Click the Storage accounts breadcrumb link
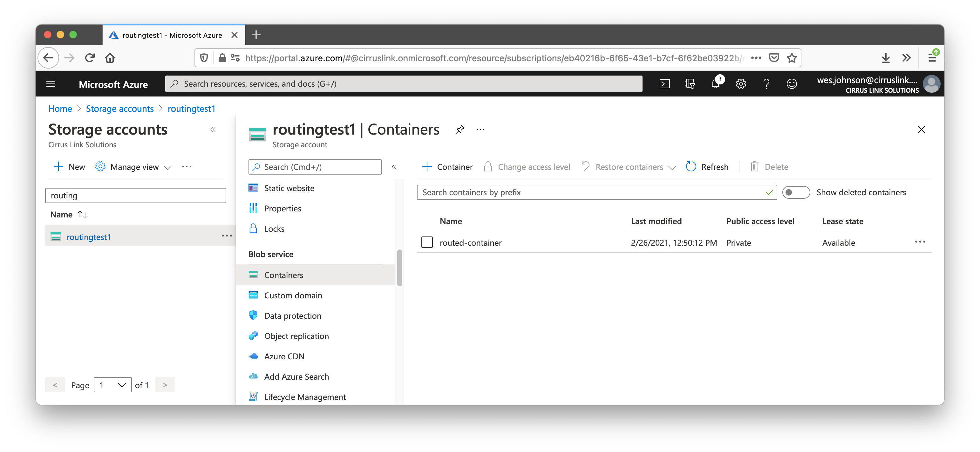 119,109
